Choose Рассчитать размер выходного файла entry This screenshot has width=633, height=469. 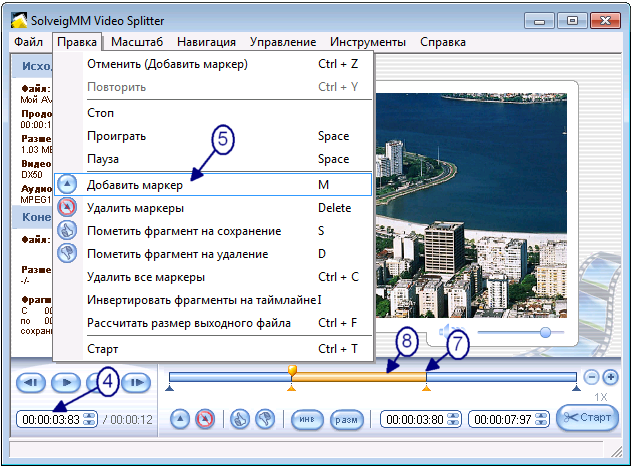(x=213, y=323)
